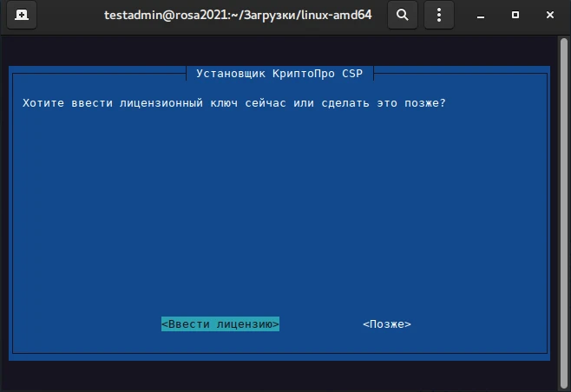Open a new terminal tab icon
571x392 pixels.
[22, 15]
